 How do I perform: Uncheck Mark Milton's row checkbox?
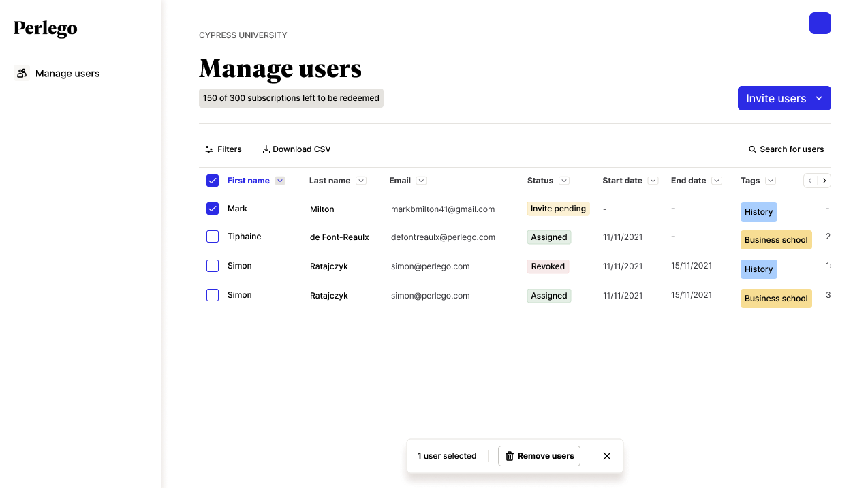(x=213, y=208)
